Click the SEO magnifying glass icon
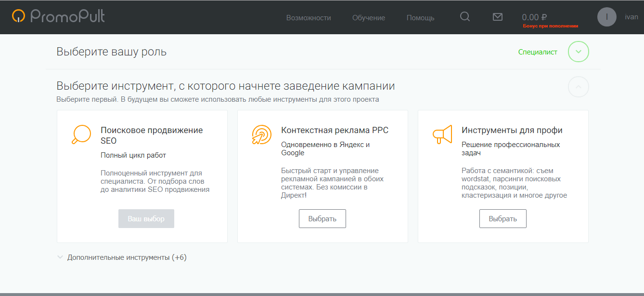 pos(81,135)
